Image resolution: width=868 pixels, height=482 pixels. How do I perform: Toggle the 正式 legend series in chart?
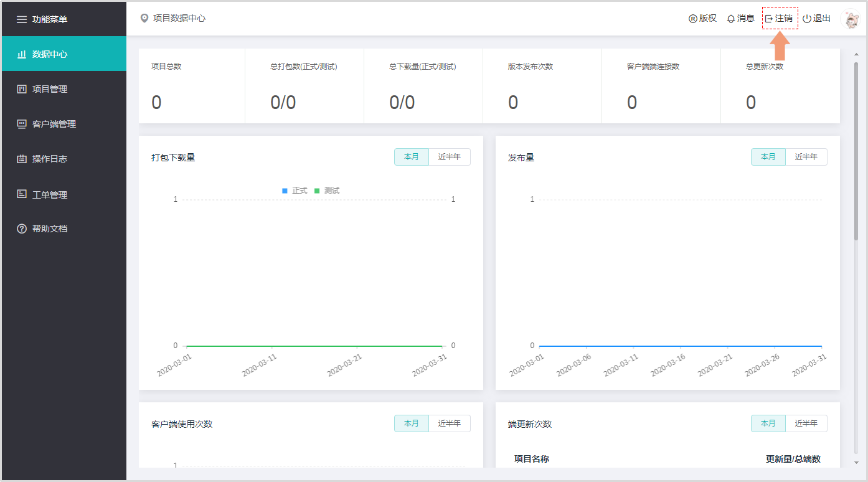tap(295, 191)
